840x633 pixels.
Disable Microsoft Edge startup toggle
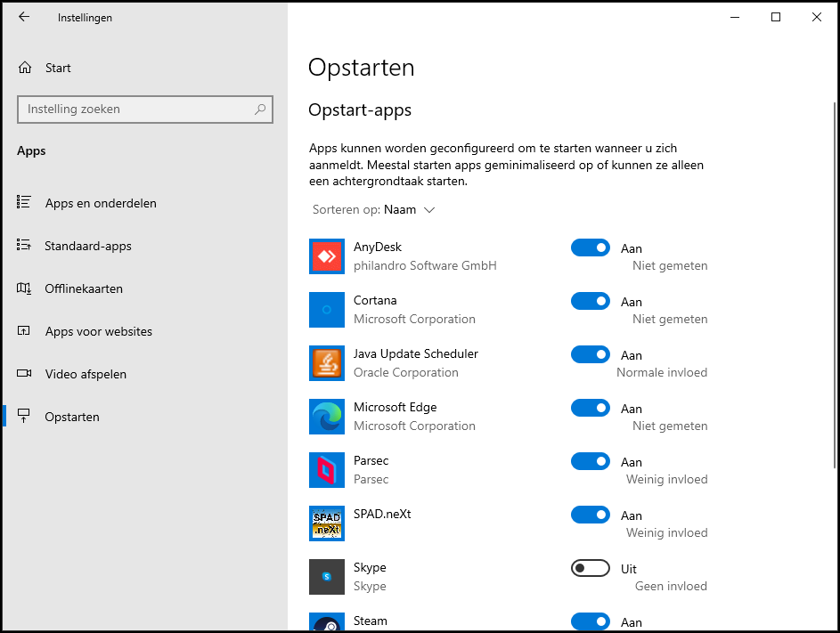pos(591,408)
